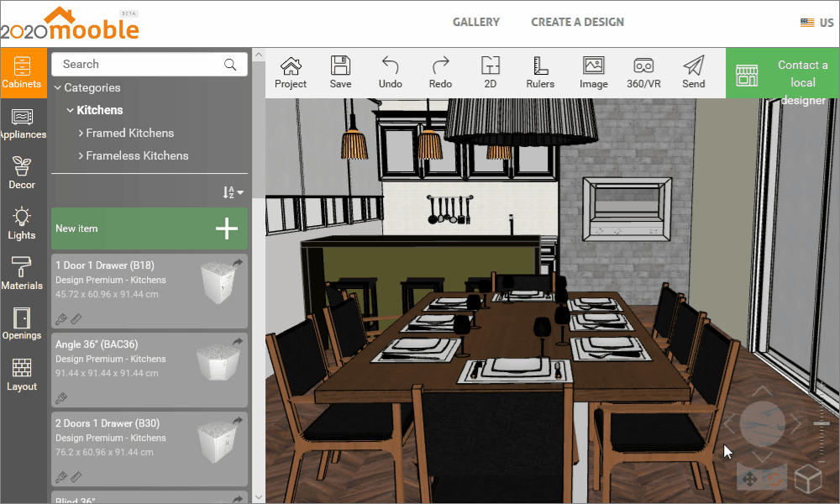Image resolution: width=840 pixels, height=504 pixels.
Task: Open the US language selector
Action: coord(817,23)
